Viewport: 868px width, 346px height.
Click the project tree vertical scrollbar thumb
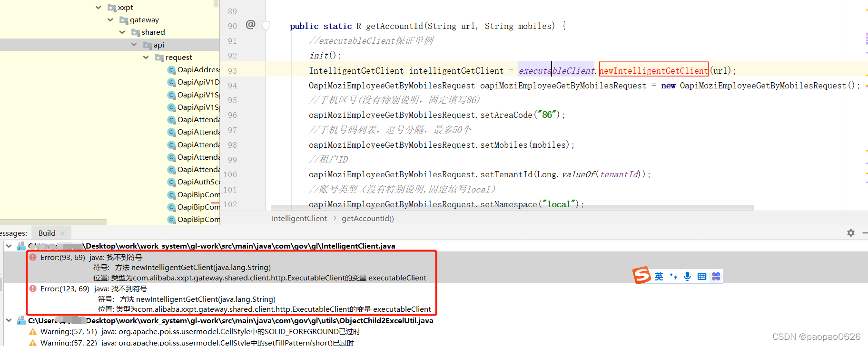pos(217,4)
